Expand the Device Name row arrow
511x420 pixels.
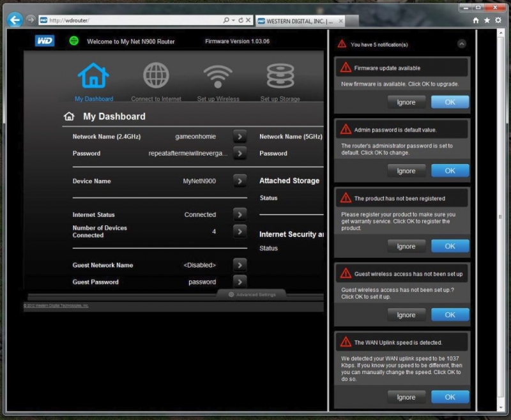pyautogui.click(x=240, y=181)
